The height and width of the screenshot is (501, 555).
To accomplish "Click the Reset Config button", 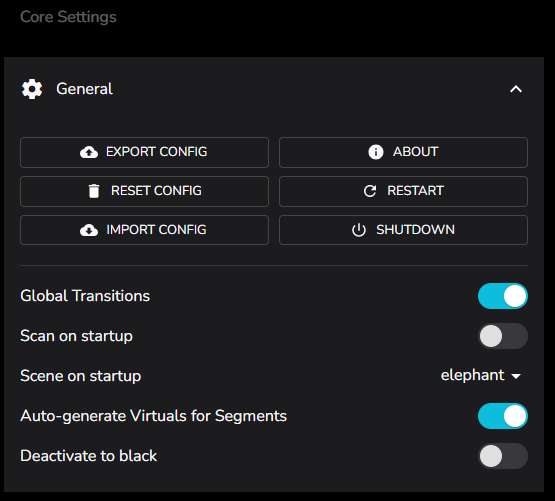I will pos(144,191).
